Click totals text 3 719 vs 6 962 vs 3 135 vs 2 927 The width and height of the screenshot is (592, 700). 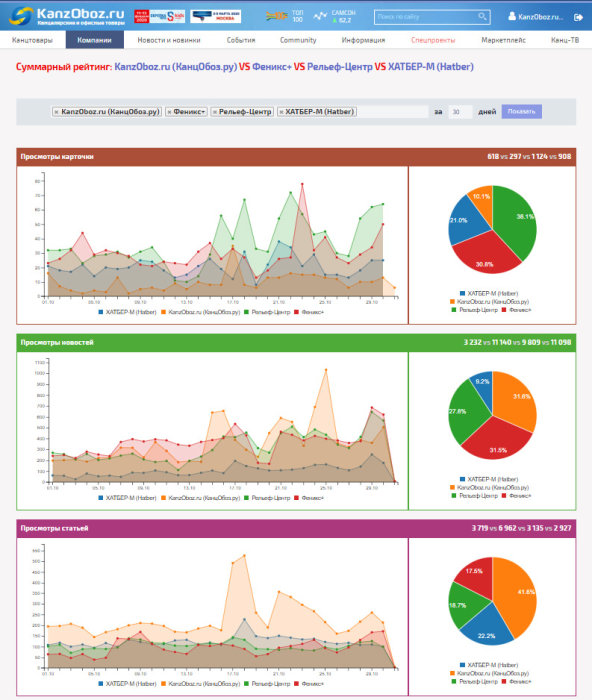tap(521, 528)
